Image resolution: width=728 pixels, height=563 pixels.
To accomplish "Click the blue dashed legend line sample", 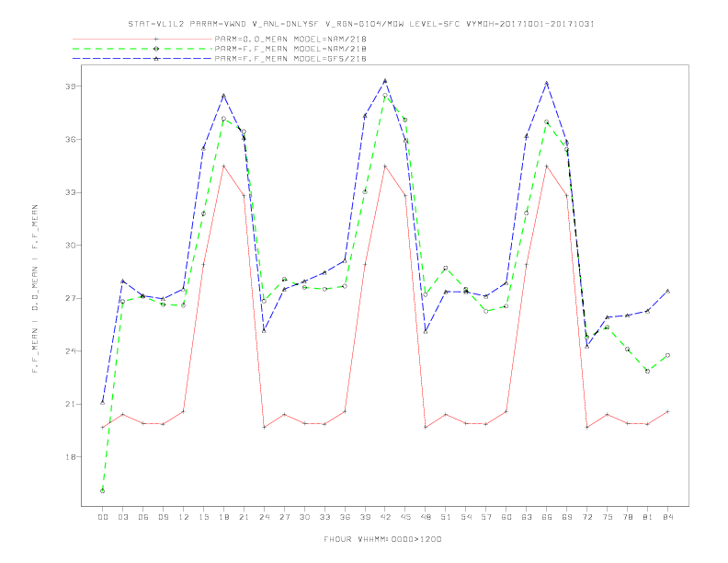I will [x=142, y=59].
